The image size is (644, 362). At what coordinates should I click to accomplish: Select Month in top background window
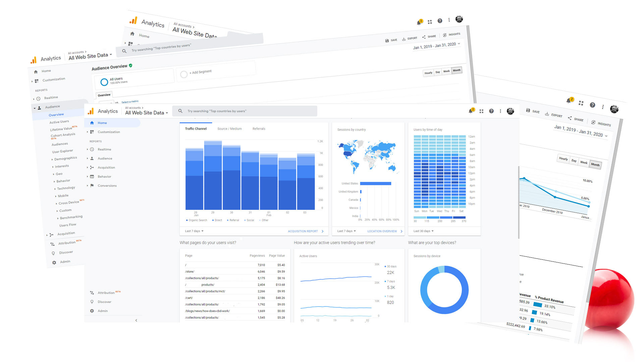457,70
